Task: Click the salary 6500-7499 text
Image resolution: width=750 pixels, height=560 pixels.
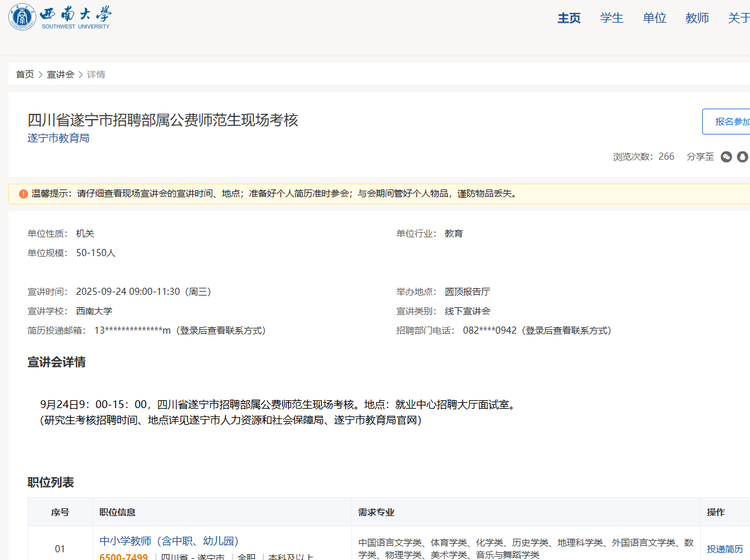Action: click(x=124, y=557)
